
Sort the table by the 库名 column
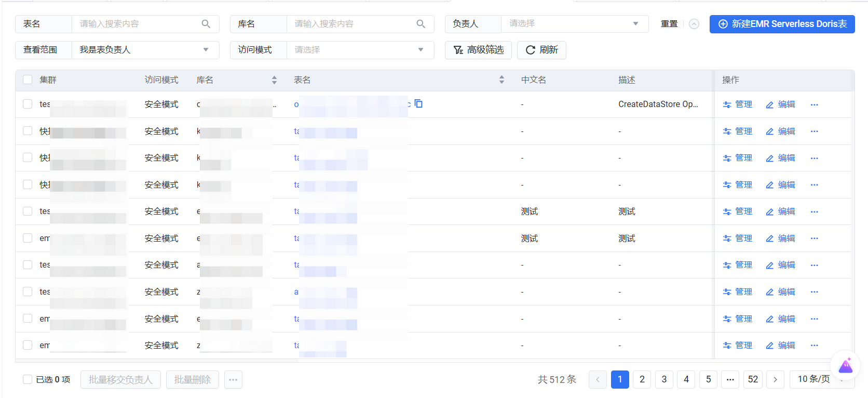[x=274, y=80]
